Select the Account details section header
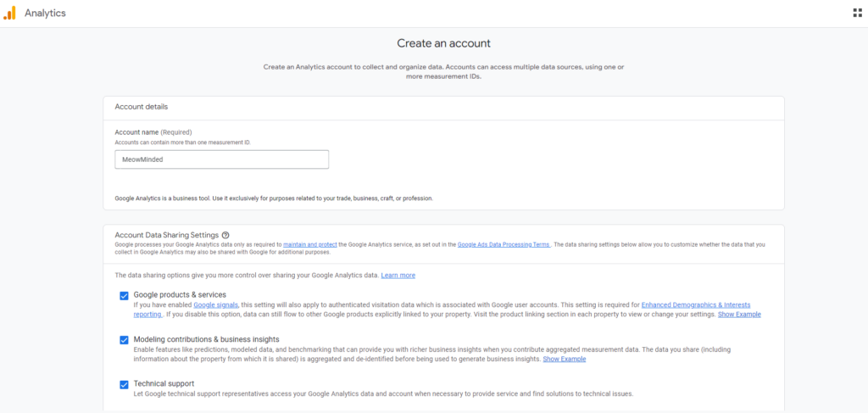Viewport: 868px width, 413px height. point(141,107)
